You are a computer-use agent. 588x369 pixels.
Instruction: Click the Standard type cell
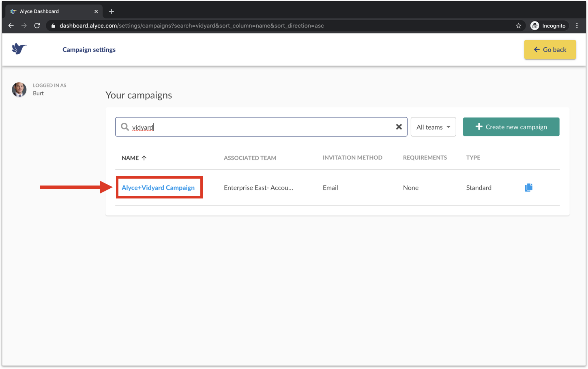(479, 188)
